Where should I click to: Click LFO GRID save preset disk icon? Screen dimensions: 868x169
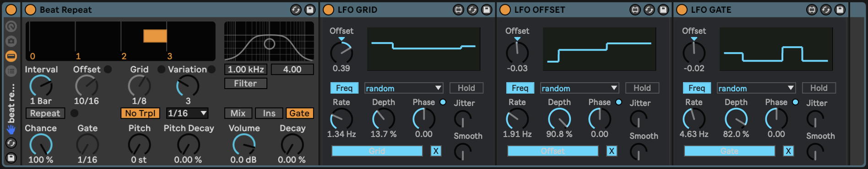pyautogui.click(x=487, y=10)
